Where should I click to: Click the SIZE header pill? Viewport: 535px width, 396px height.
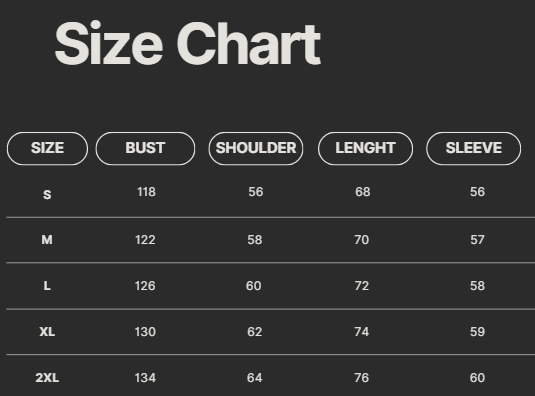click(x=47, y=148)
